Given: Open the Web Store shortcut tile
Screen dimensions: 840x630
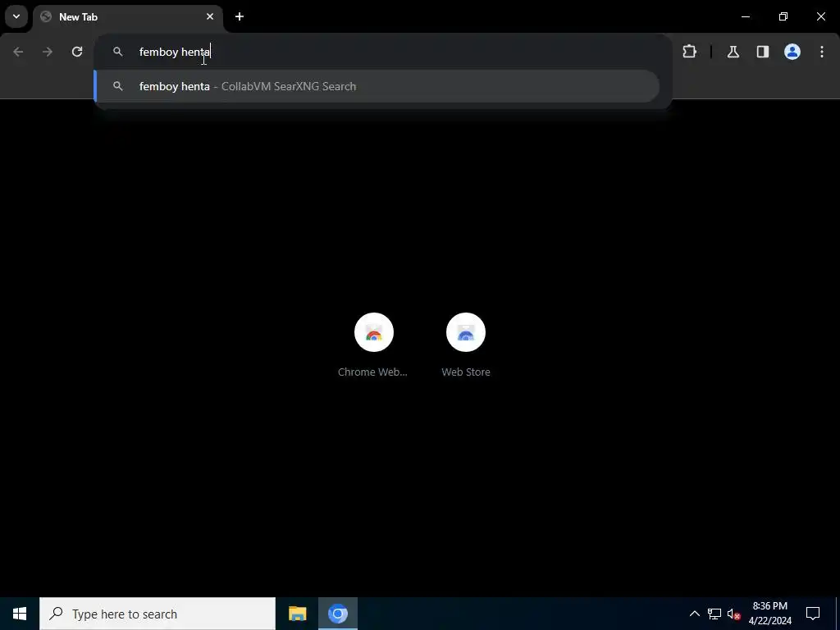Looking at the screenshot, I should [466, 345].
